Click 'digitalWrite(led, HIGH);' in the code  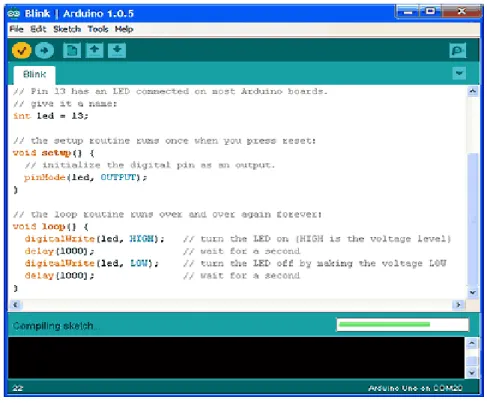95,239
